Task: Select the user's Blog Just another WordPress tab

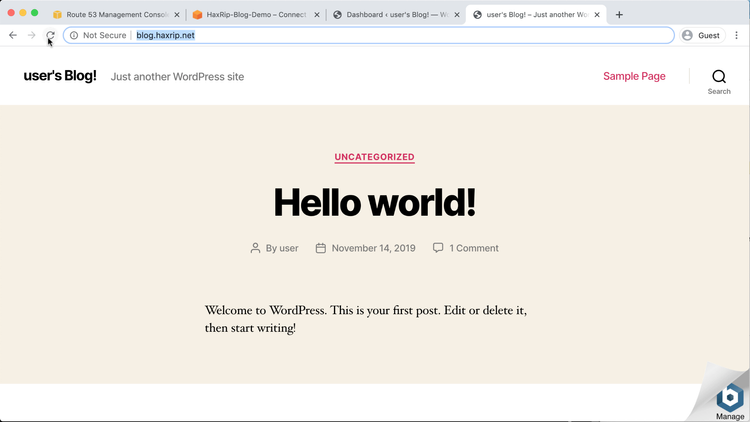Action: click(x=536, y=15)
